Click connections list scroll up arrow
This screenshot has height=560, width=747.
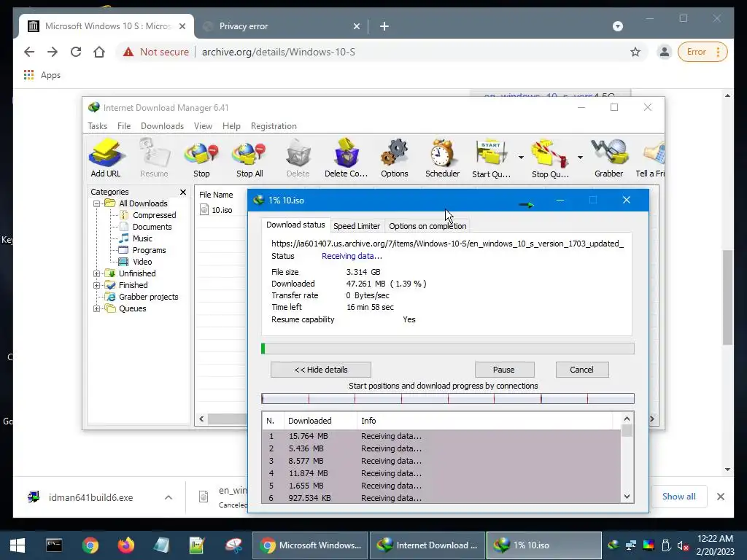tap(627, 419)
